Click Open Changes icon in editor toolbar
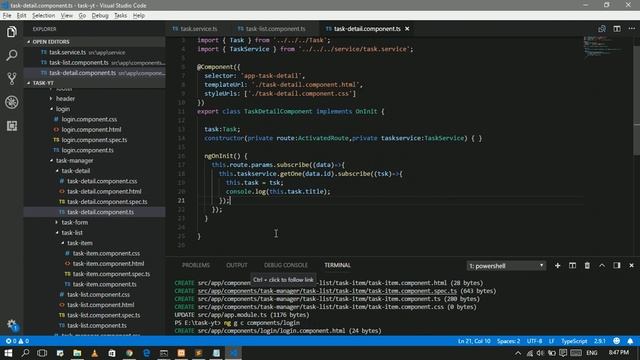The image size is (640, 360). pyautogui.click(x=602, y=29)
